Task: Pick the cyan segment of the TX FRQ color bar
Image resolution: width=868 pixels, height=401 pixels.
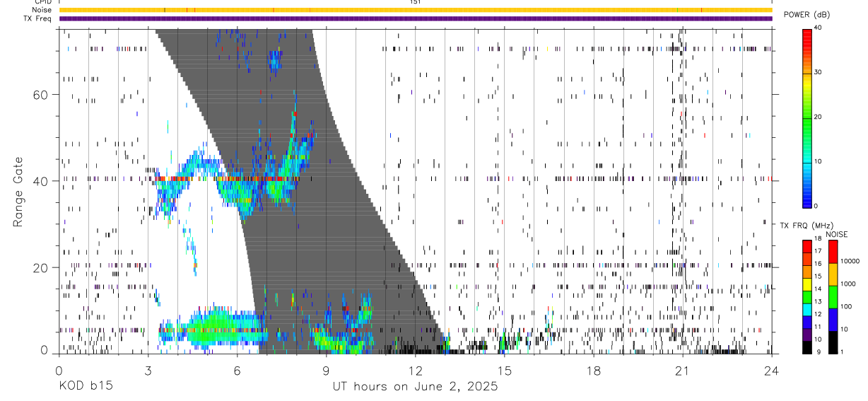Action: pyautogui.click(x=807, y=310)
